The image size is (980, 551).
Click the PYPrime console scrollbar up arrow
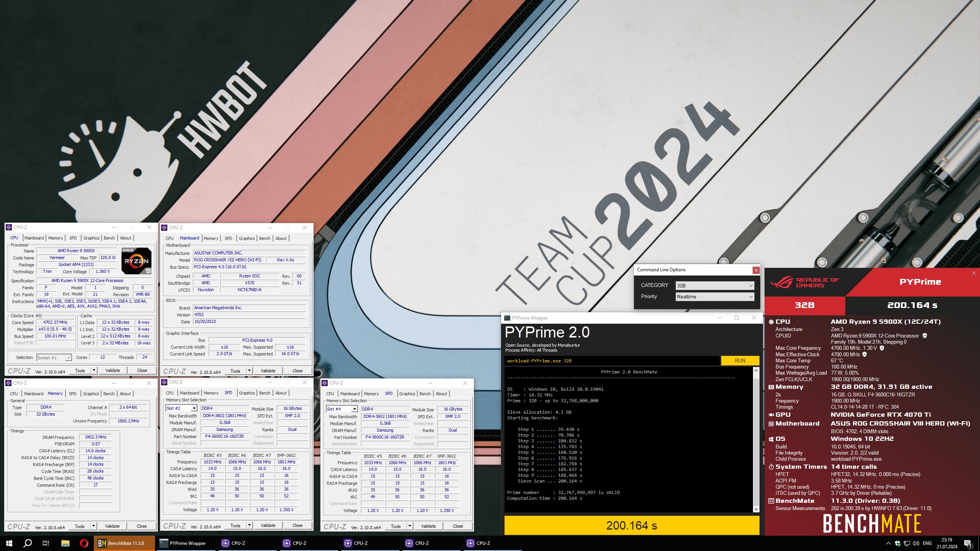coord(756,370)
